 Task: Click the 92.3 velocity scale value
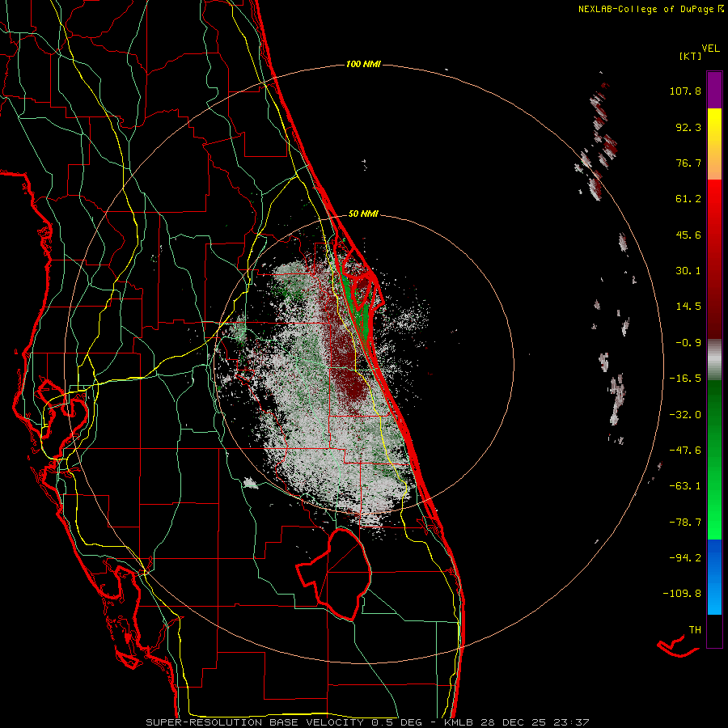(688, 127)
